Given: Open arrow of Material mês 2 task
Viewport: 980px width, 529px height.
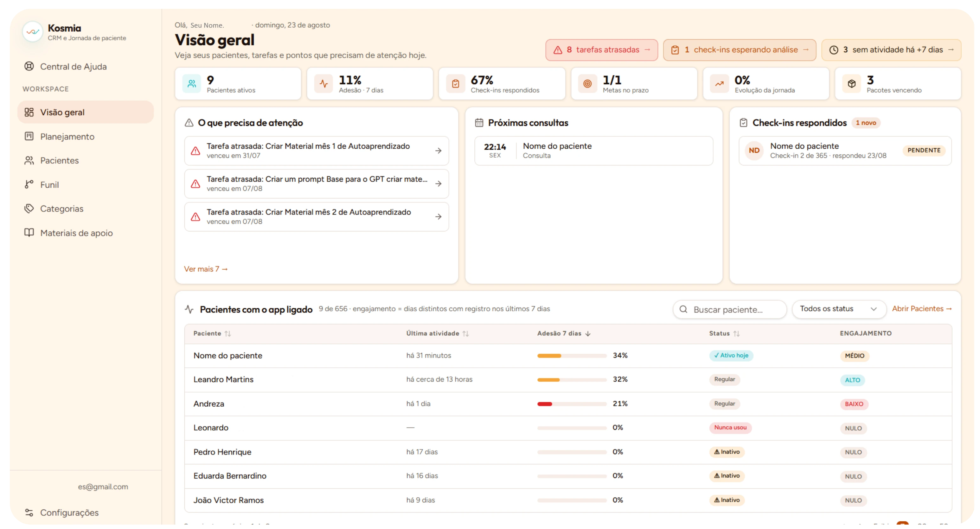Looking at the screenshot, I should click(438, 216).
